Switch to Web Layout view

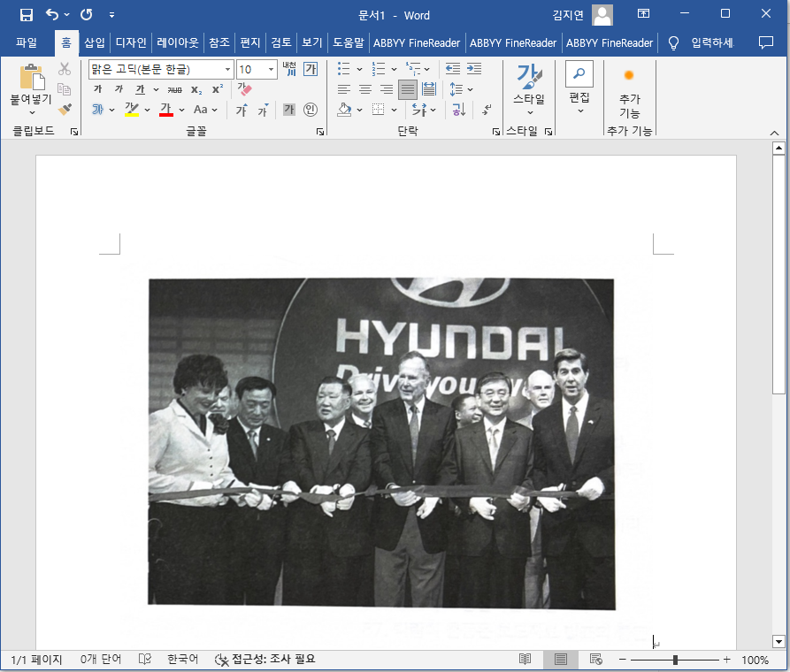tap(596, 659)
